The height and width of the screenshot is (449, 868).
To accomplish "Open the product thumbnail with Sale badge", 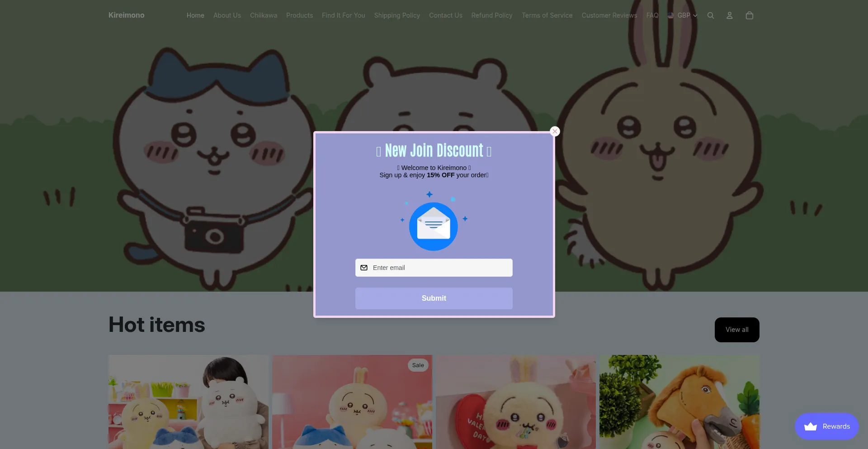I will (352, 402).
